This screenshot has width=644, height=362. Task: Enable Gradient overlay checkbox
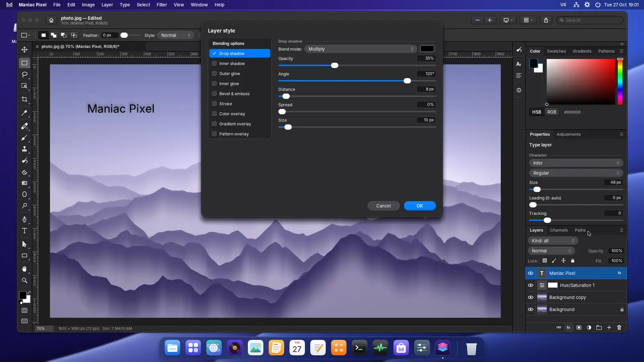(215, 124)
